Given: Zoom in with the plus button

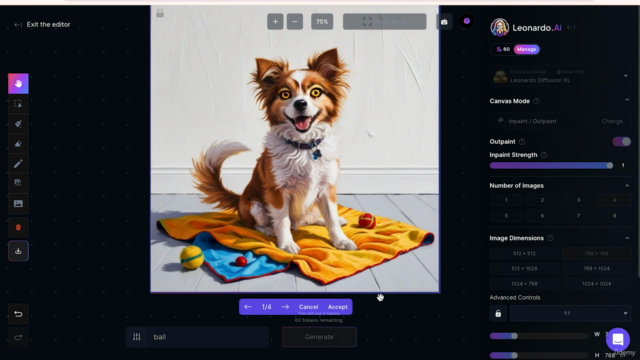Looking at the screenshot, I should coord(275,22).
